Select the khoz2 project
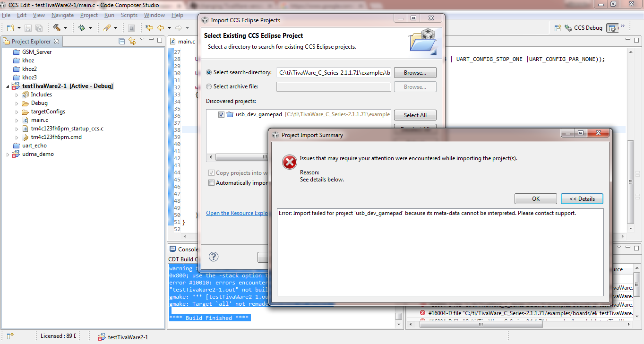Viewport: 644px width, 344px height. tap(25, 69)
